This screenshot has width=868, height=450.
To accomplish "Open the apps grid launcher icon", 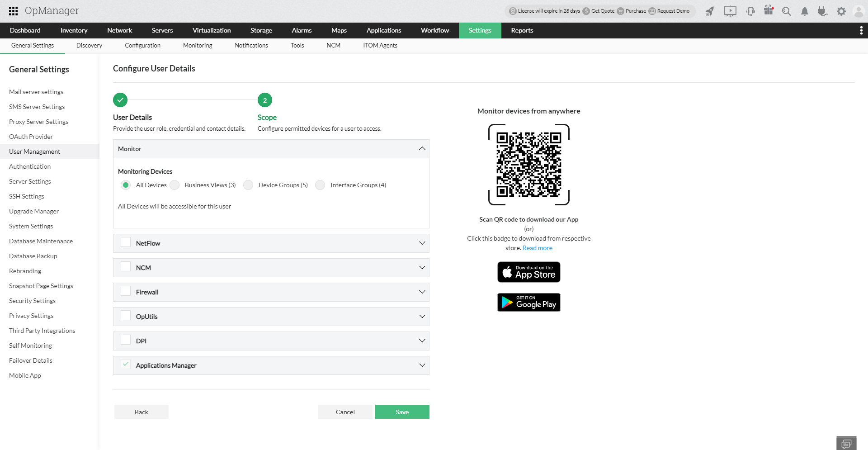I will pyautogui.click(x=14, y=11).
